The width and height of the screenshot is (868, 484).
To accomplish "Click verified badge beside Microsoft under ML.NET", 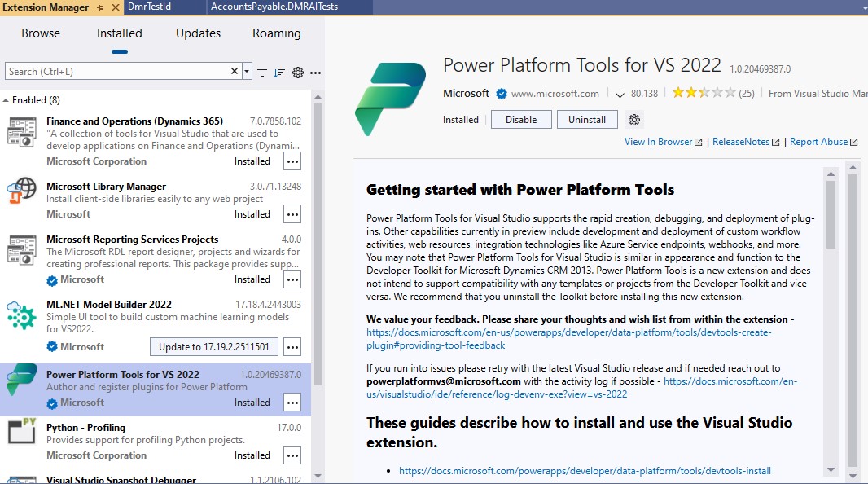I will tap(52, 347).
